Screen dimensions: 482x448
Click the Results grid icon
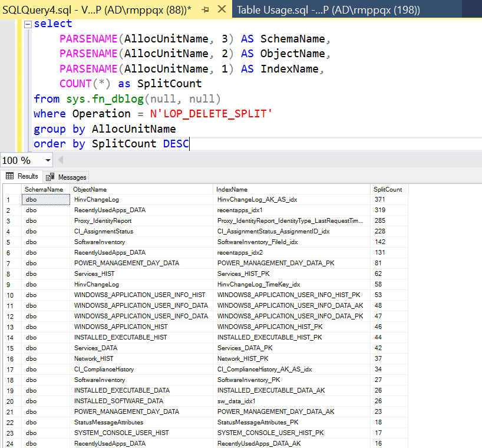(10, 176)
